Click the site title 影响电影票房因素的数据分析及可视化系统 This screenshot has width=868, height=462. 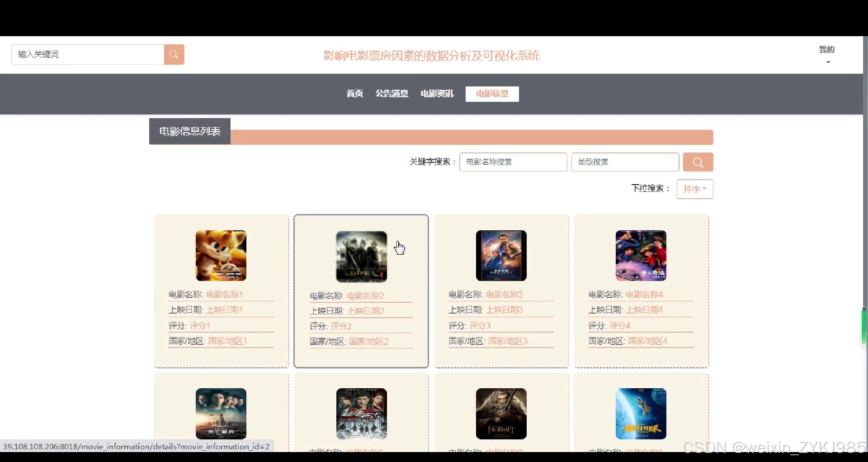[x=431, y=56]
